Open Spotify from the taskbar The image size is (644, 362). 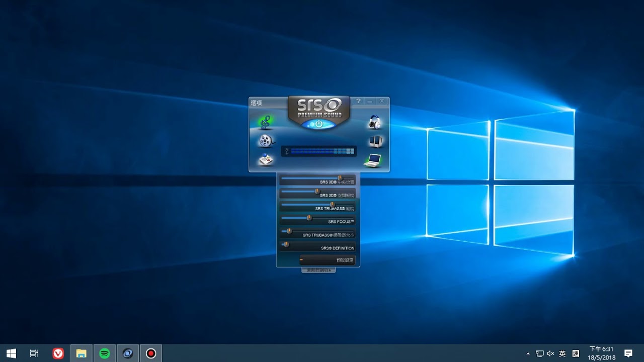(105, 353)
